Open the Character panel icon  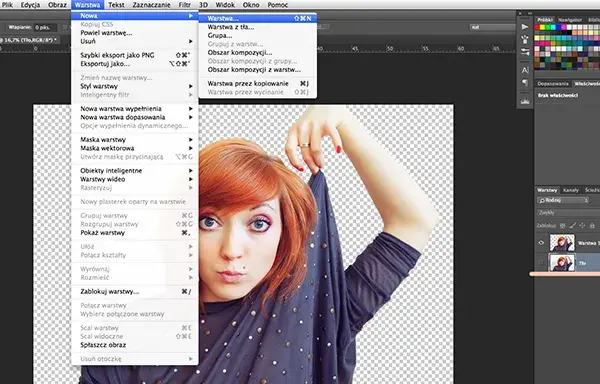pyautogui.click(x=525, y=70)
